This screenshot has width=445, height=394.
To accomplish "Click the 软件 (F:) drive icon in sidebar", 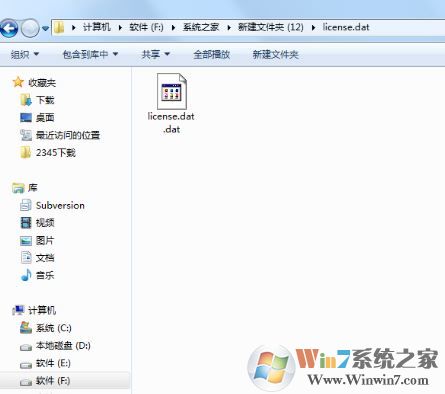I will pos(26,382).
